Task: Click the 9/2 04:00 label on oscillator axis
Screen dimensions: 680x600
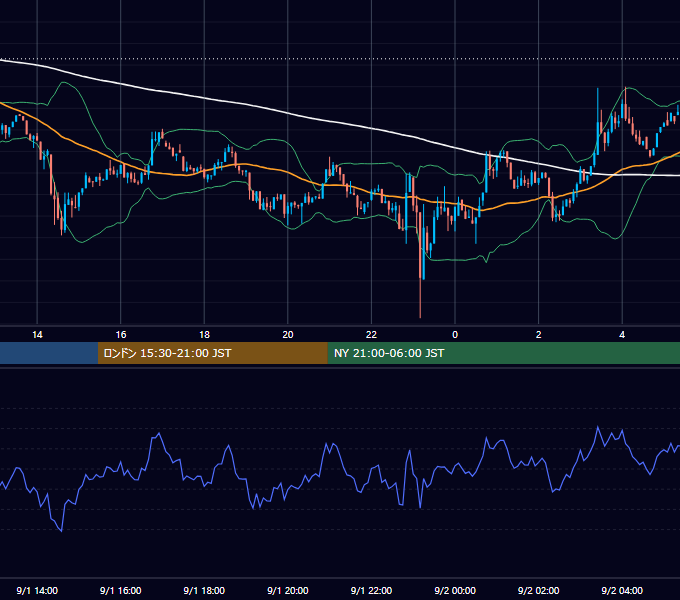Action: pyautogui.click(x=622, y=590)
